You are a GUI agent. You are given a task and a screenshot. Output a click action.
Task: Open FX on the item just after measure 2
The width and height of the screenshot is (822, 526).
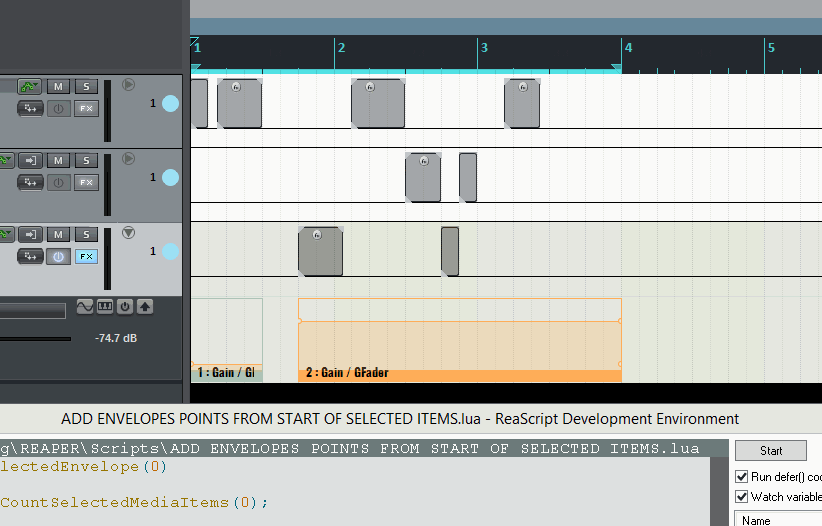click(x=370, y=87)
